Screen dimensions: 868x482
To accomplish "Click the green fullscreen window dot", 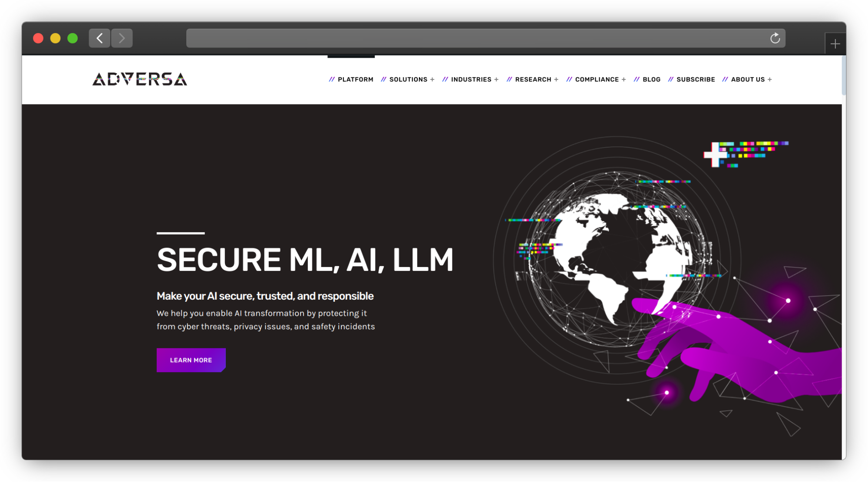I will point(73,38).
